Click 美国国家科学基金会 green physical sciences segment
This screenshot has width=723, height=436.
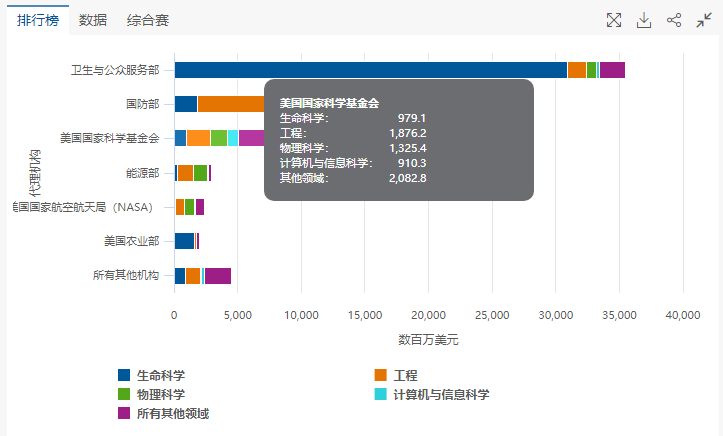(219, 138)
